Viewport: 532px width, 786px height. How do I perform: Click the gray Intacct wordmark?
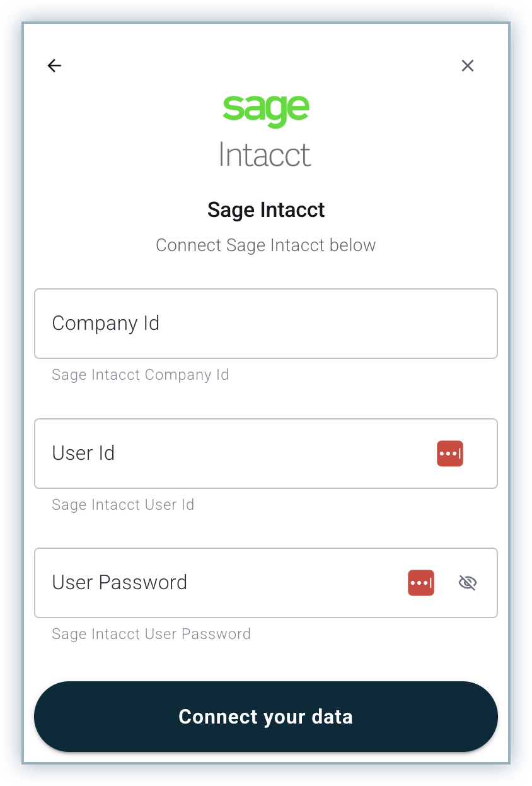(265, 155)
